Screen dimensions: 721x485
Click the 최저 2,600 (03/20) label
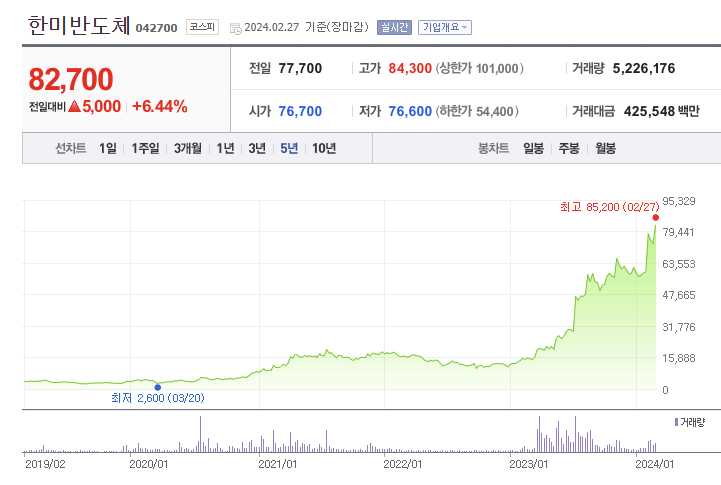[x=158, y=398]
